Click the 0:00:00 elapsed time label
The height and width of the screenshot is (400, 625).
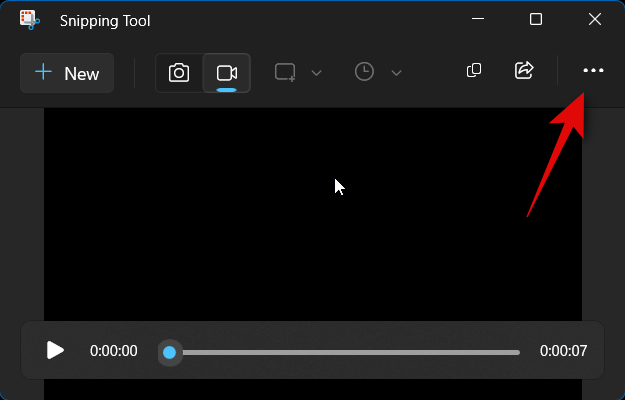(113, 351)
